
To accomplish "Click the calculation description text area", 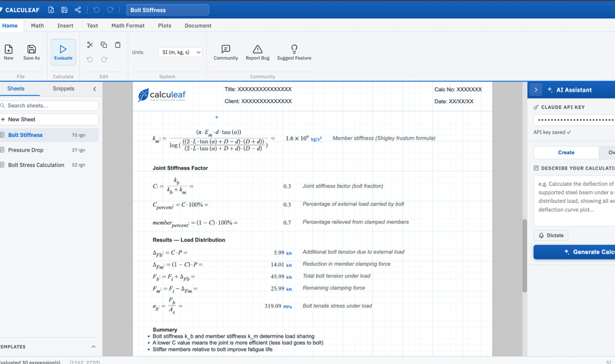I will 575,200.
